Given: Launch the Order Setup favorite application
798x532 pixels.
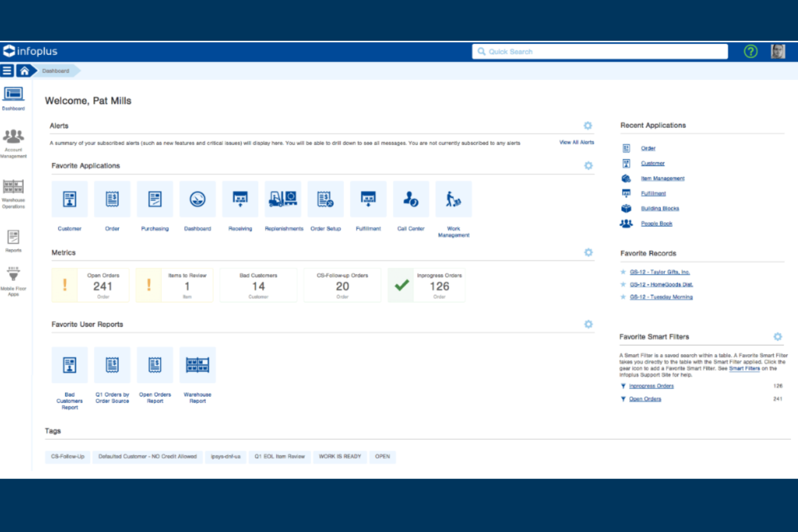Looking at the screenshot, I should (x=326, y=199).
